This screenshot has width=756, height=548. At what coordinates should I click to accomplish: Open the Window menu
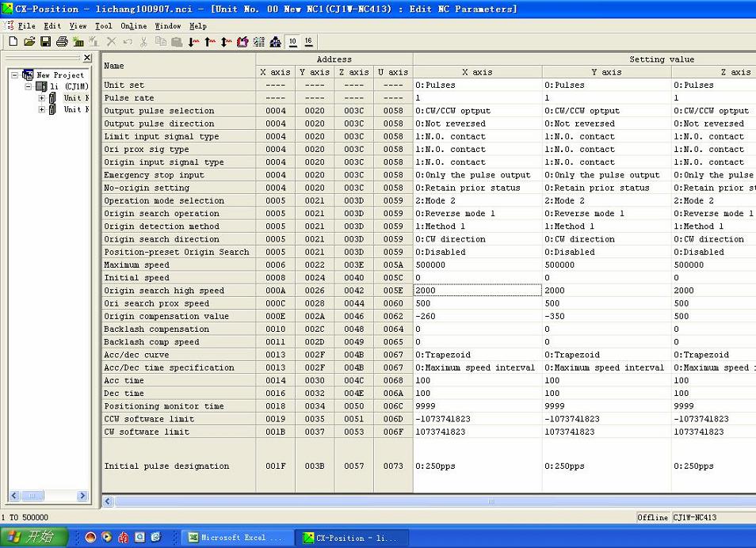168,26
